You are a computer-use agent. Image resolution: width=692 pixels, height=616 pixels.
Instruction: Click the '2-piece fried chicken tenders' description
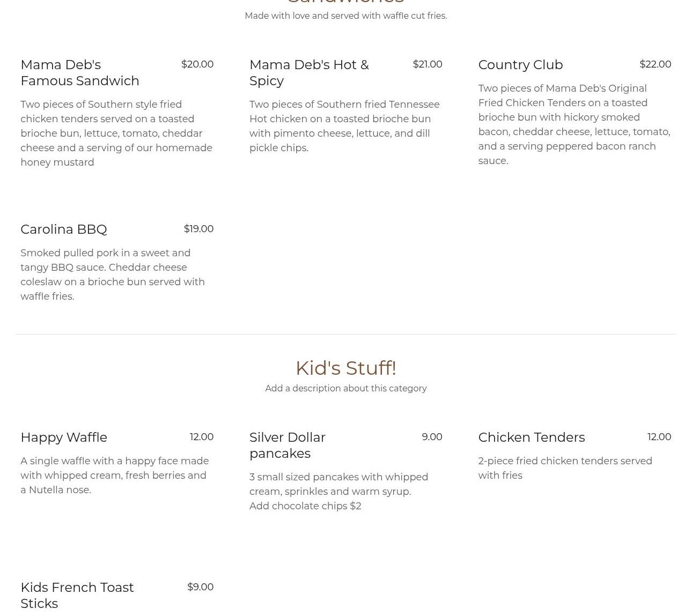[565, 468]
